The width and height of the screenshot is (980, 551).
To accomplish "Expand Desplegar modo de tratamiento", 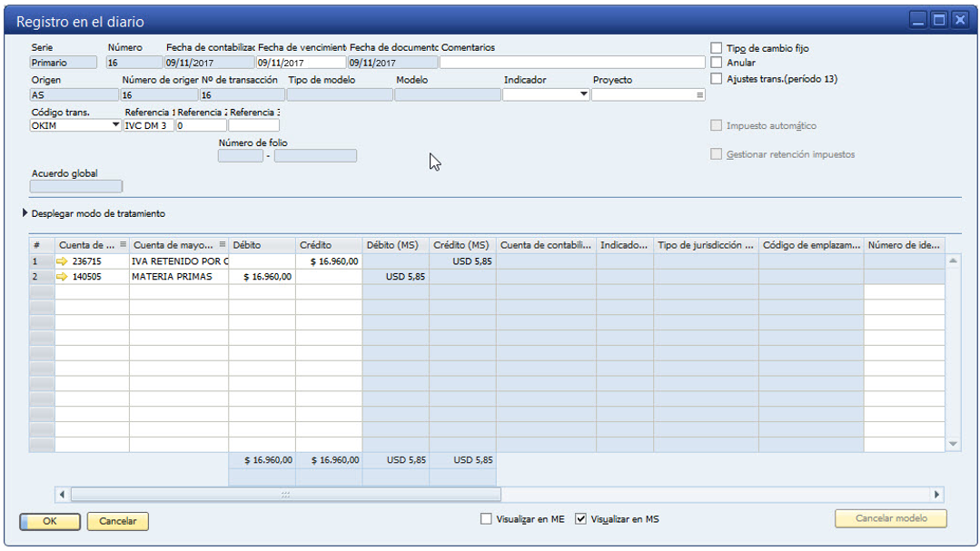I will pyautogui.click(x=25, y=214).
